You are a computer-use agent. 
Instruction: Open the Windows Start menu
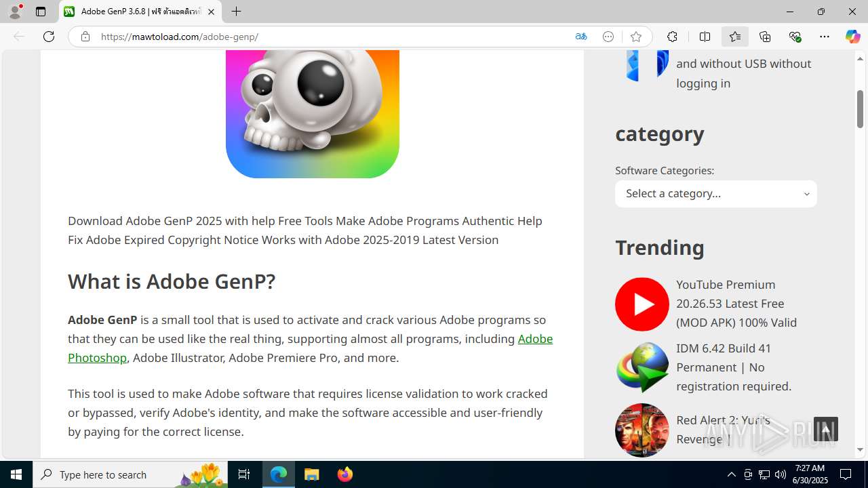(16, 474)
